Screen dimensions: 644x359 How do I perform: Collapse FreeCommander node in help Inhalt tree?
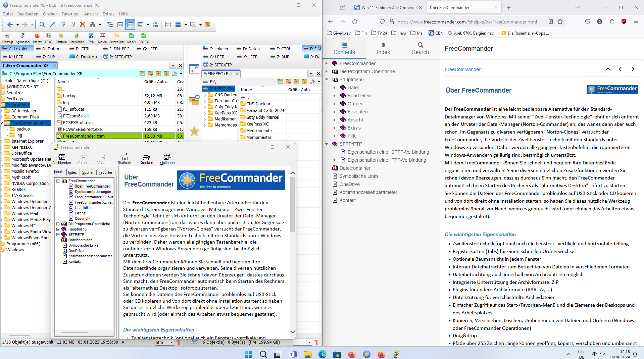pyautogui.click(x=58, y=181)
